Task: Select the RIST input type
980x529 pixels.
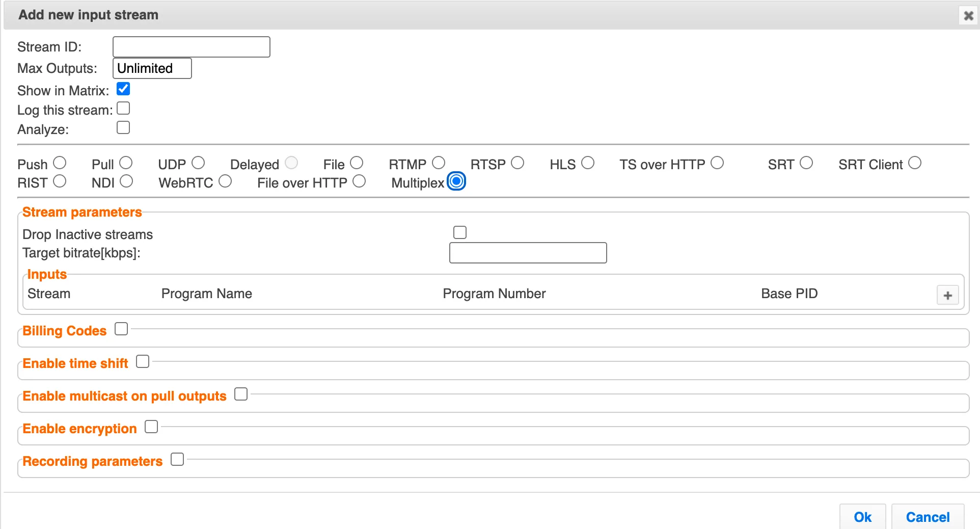Action: [x=60, y=181]
